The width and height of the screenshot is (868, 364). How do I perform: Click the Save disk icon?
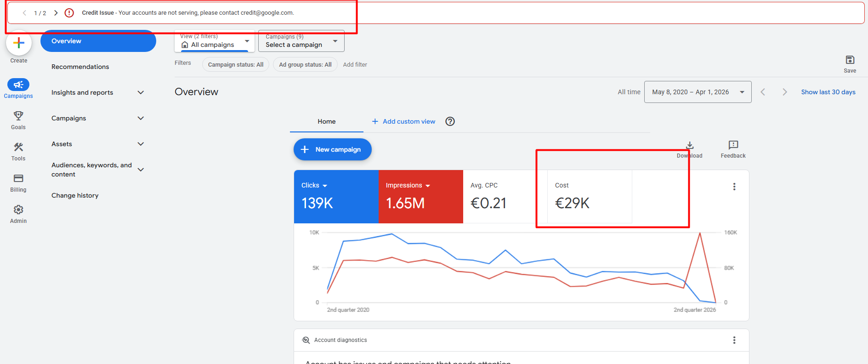point(850,60)
